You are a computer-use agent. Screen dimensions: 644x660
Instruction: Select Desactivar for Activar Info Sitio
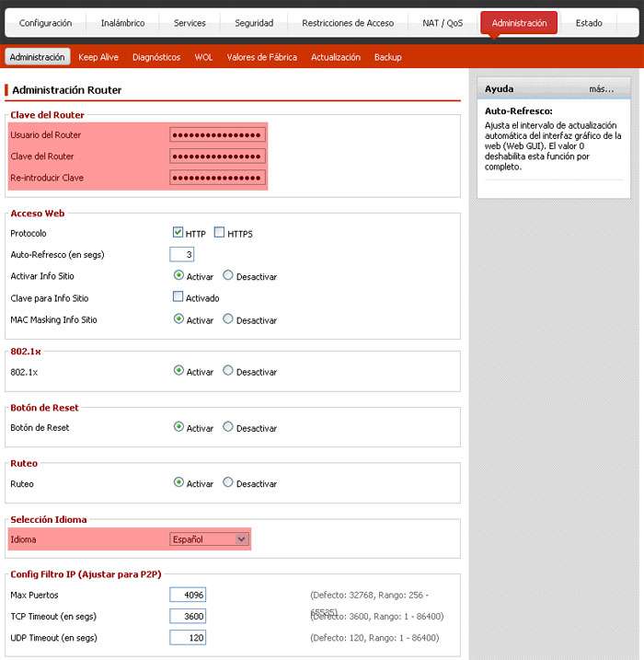click(228, 275)
